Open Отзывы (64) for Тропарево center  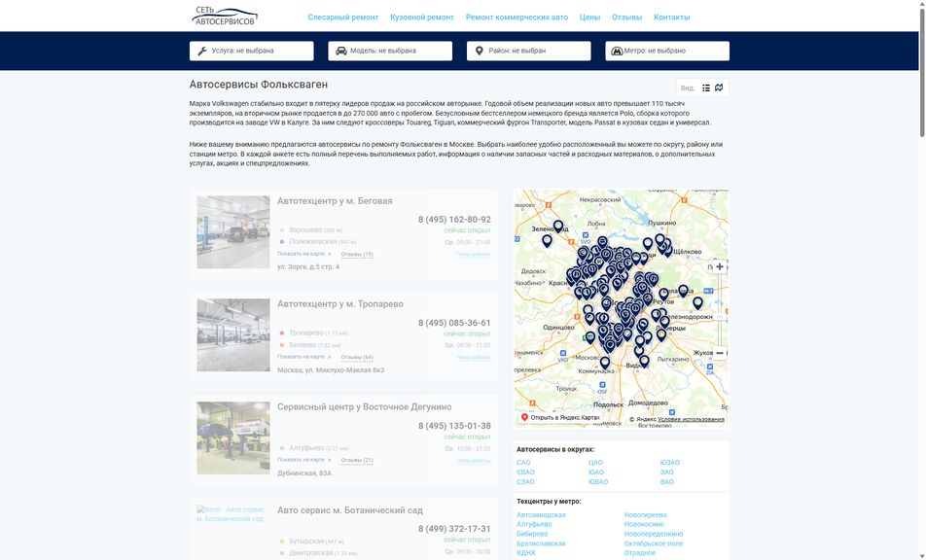(357, 357)
